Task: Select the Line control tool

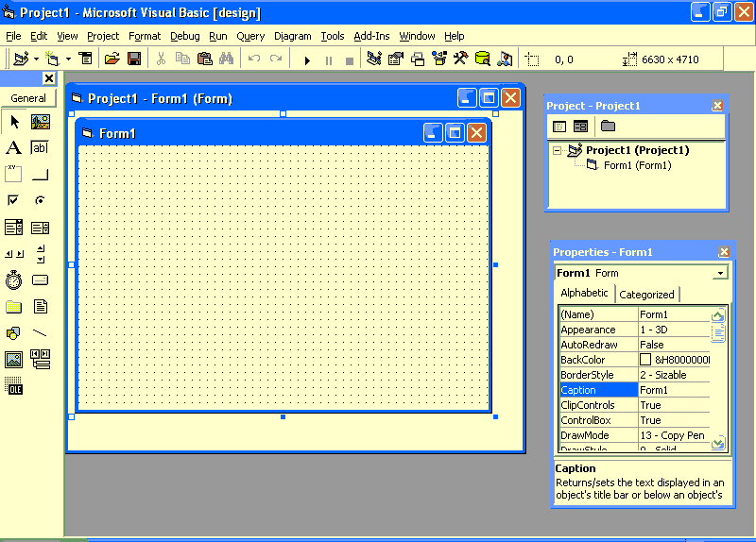Action: 41,332
